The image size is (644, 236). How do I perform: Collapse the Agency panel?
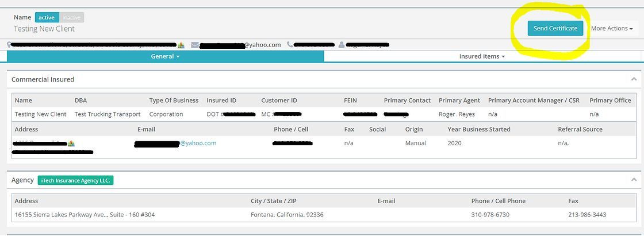click(634, 180)
